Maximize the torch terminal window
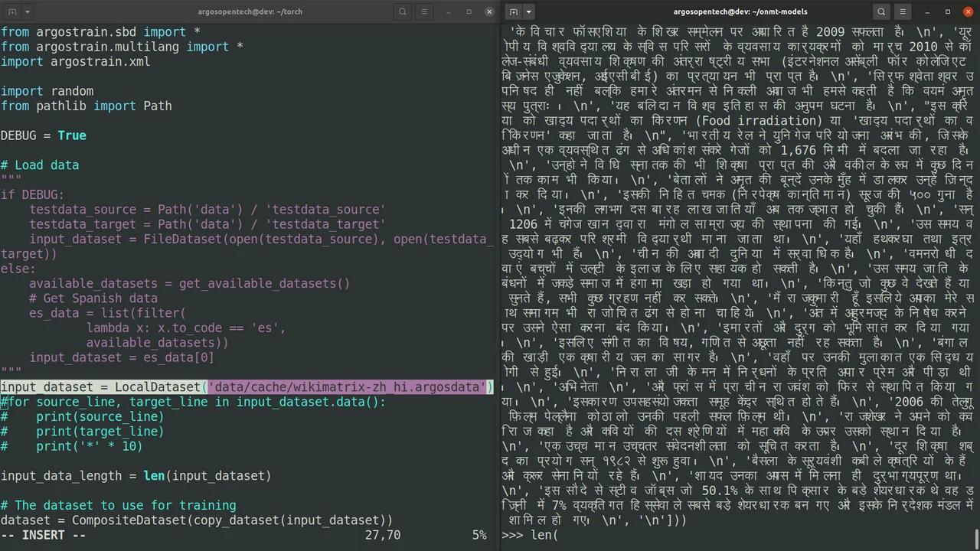This screenshot has width=980, height=551. 469,11
